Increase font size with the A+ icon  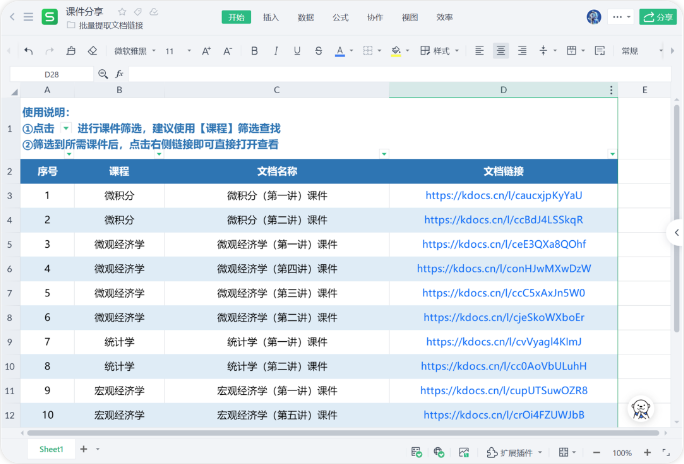tap(206, 51)
